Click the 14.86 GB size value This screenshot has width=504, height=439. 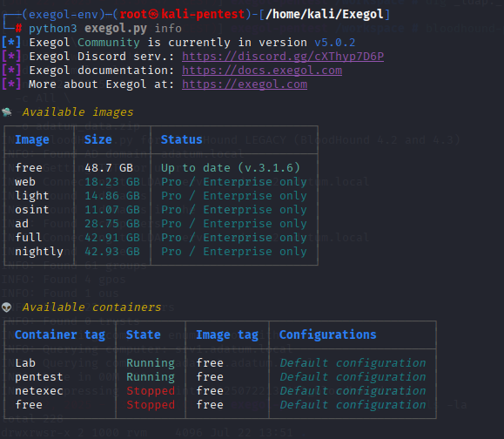coord(112,195)
